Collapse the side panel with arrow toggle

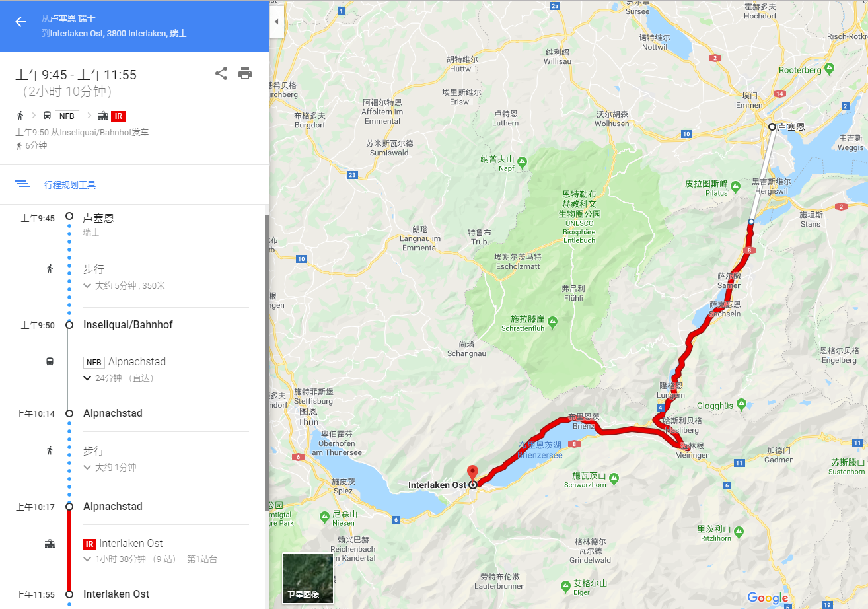pos(277,22)
